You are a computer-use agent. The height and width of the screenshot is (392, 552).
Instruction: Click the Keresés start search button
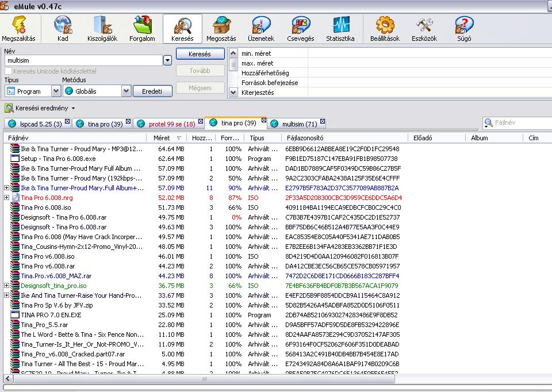pyautogui.click(x=200, y=54)
